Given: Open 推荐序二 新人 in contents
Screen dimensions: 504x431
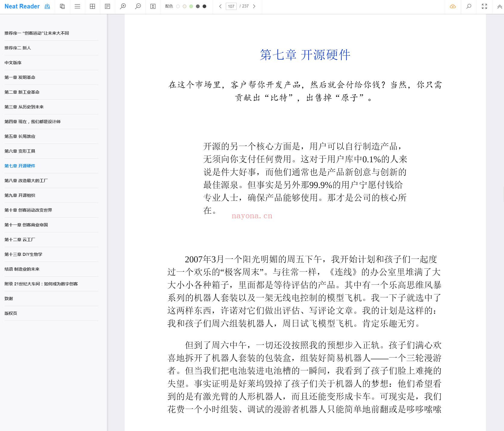Looking at the screenshot, I should coord(18,48).
